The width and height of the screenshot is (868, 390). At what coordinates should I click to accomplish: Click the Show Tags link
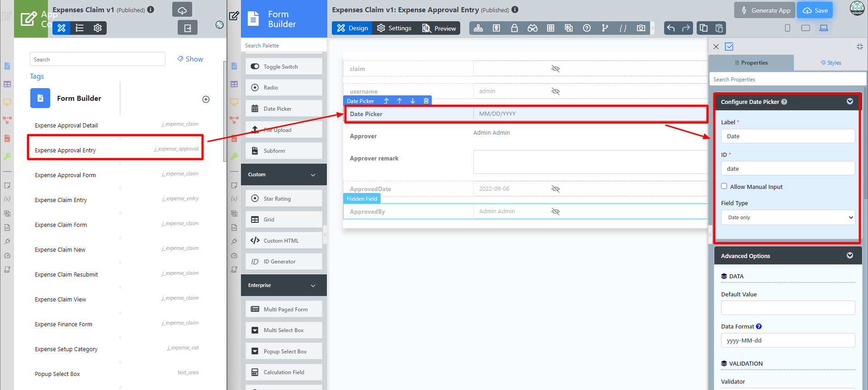coord(190,59)
